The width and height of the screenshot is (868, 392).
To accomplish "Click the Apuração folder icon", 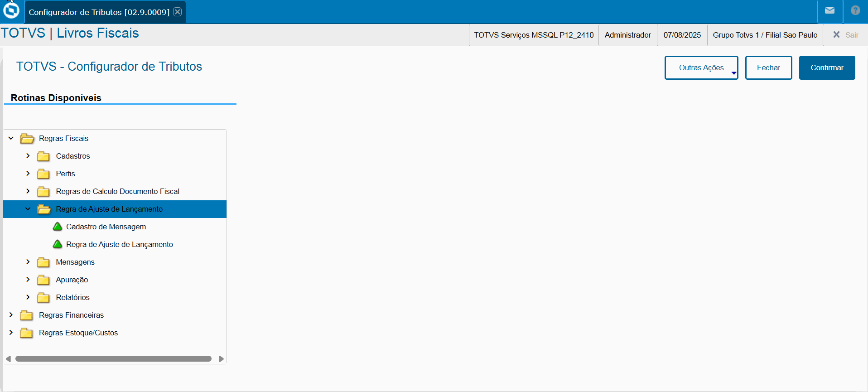I will [x=43, y=280].
